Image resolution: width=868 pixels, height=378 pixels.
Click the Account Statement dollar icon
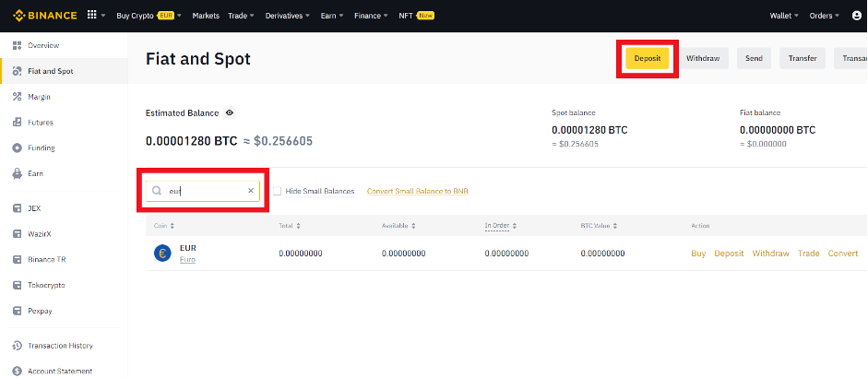(x=17, y=372)
